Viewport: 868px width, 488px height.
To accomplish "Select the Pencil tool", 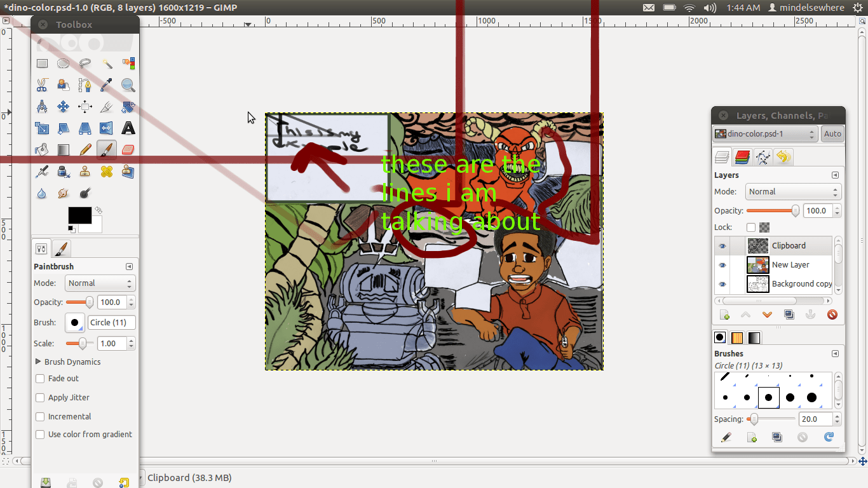I will point(85,150).
